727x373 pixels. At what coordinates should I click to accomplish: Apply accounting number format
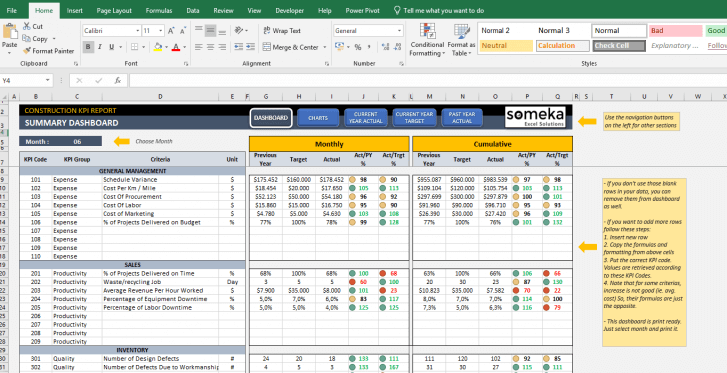coord(339,47)
